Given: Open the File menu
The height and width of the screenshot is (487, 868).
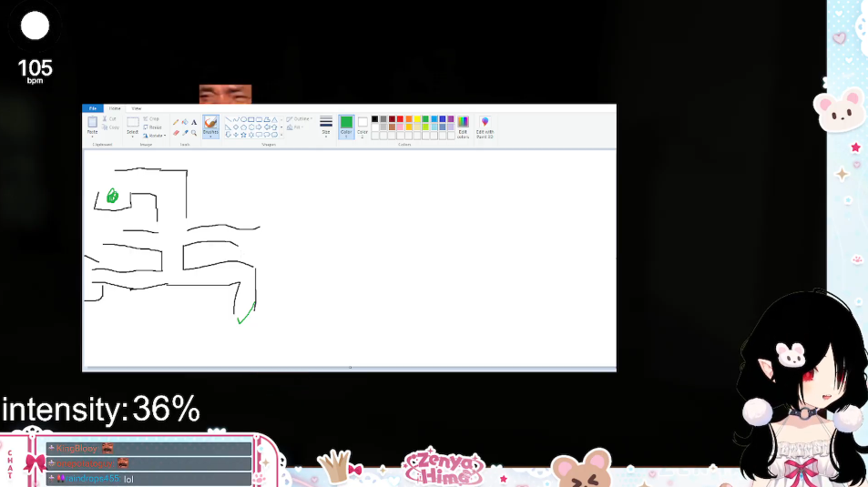Looking at the screenshot, I should [92, 108].
